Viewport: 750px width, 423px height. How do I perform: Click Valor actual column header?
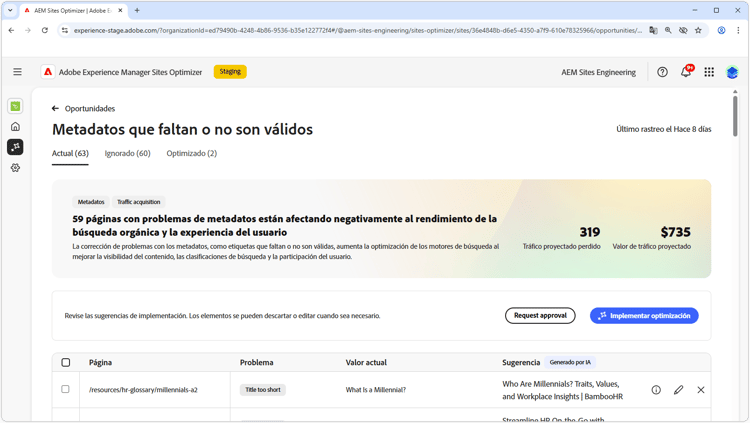(x=366, y=362)
